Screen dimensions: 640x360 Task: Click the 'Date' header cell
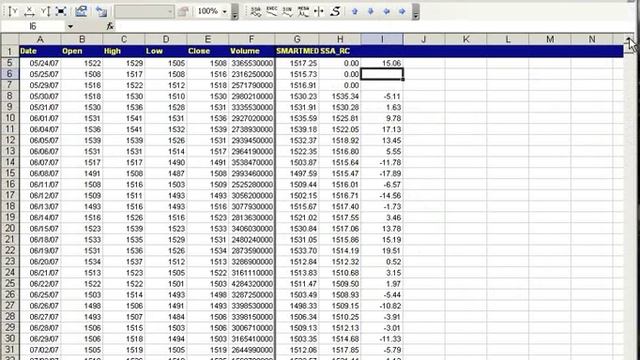point(40,51)
